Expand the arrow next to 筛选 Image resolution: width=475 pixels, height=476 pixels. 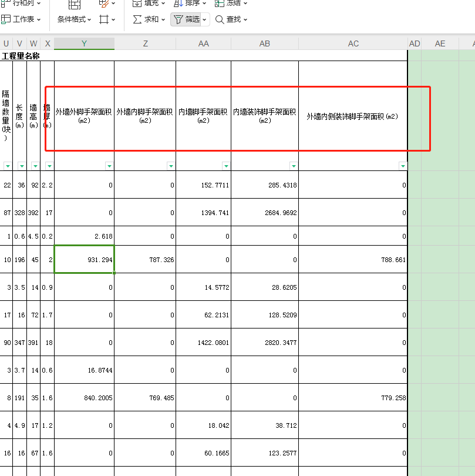[205, 19]
